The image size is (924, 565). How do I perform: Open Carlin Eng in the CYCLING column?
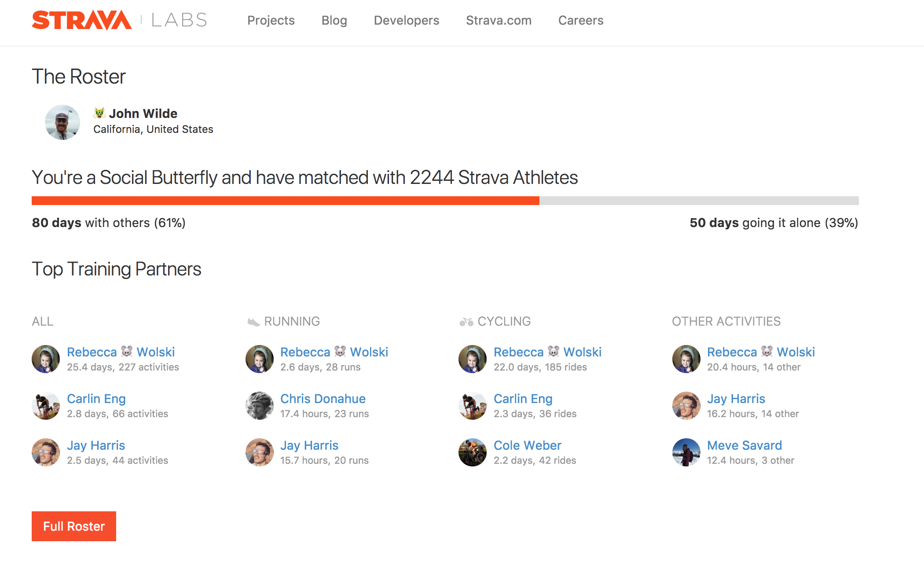[x=523, y=399]
